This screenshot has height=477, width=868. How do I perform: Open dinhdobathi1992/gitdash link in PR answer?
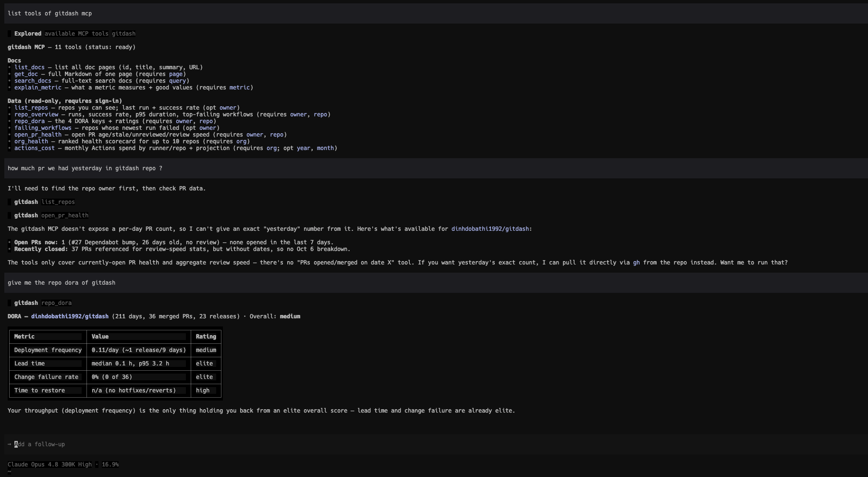490,229
